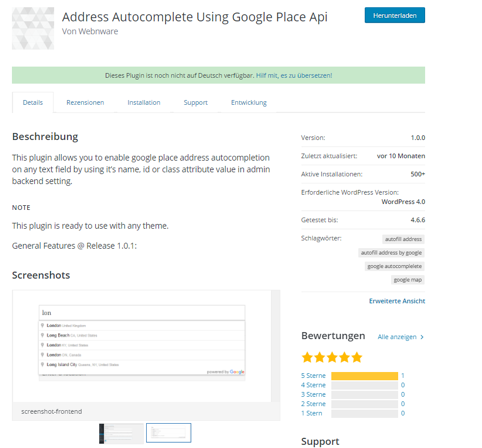
Task: Open the Entwicklung tab
Action: (x=249, y=102)
